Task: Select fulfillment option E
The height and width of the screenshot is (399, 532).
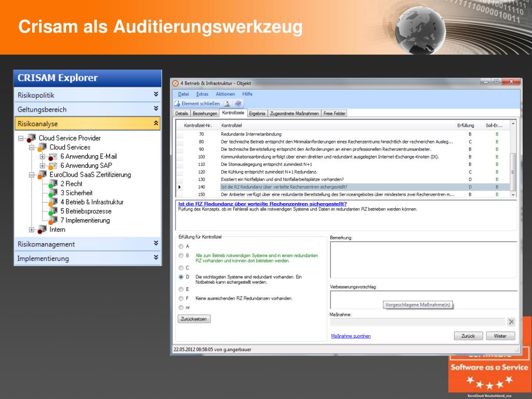Action: point(181,289)
